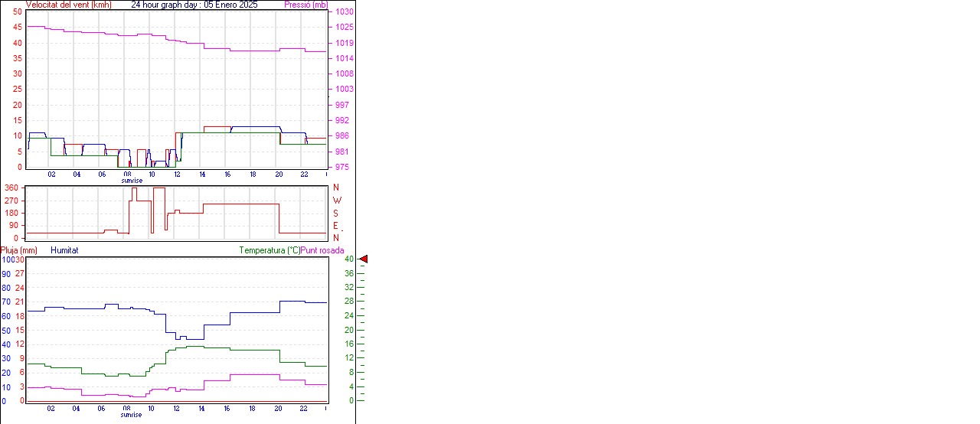The width and height of the screenshot is (980, 424).
Task: Click the blue 'Humitat' legend label
Action: pos(64,250)
